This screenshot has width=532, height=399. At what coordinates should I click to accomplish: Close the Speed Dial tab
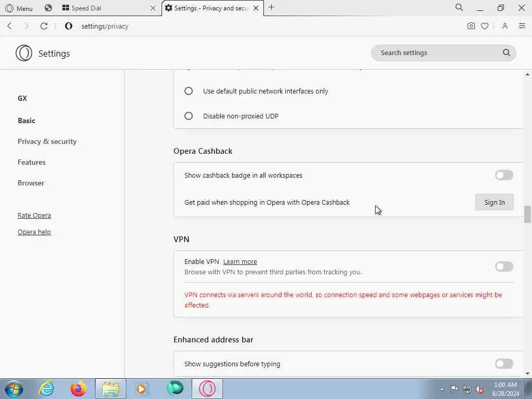click(x=153, y=8)
